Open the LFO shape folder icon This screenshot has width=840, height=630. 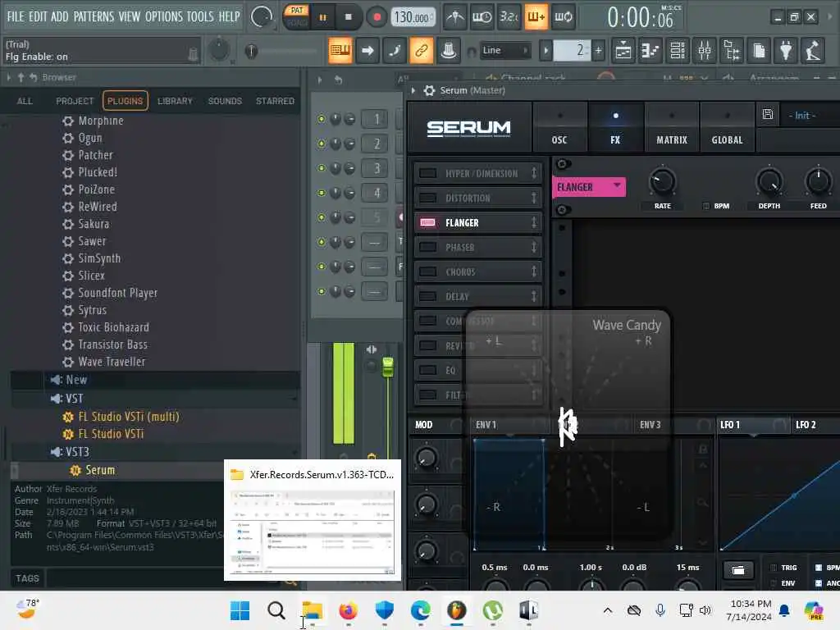[738, 570]
